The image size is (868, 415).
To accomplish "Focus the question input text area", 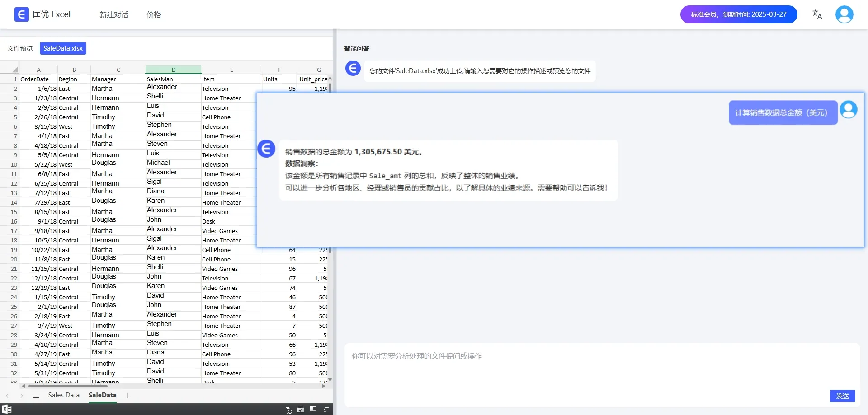I will click(x=602, y=375).
